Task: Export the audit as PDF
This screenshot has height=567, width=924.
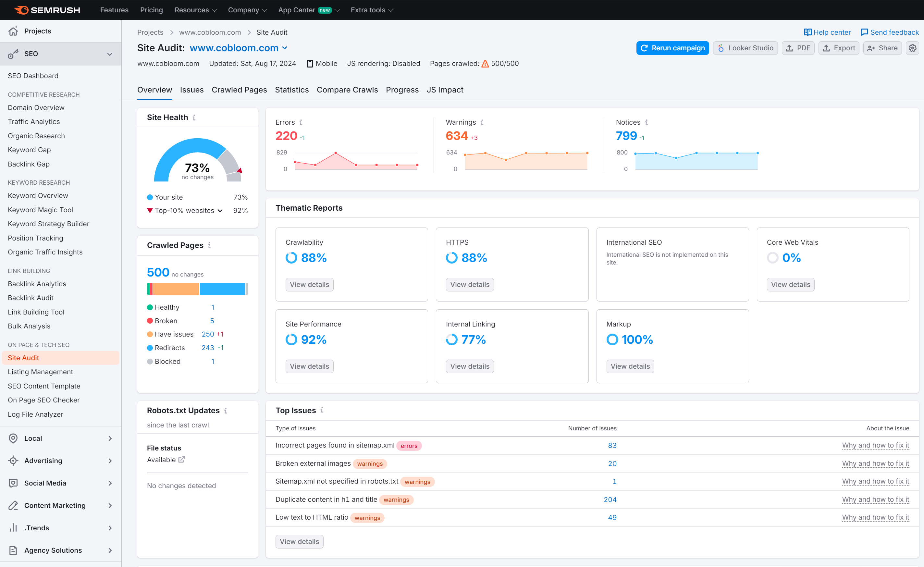Action: pyautogui.click(x=798, y=48)
